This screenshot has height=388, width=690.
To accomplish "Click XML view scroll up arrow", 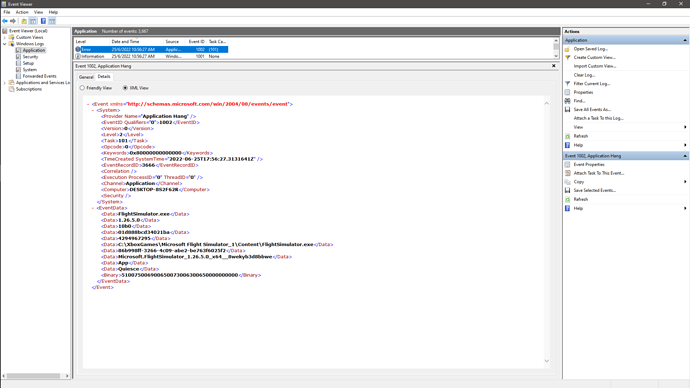I will point(547,103).
